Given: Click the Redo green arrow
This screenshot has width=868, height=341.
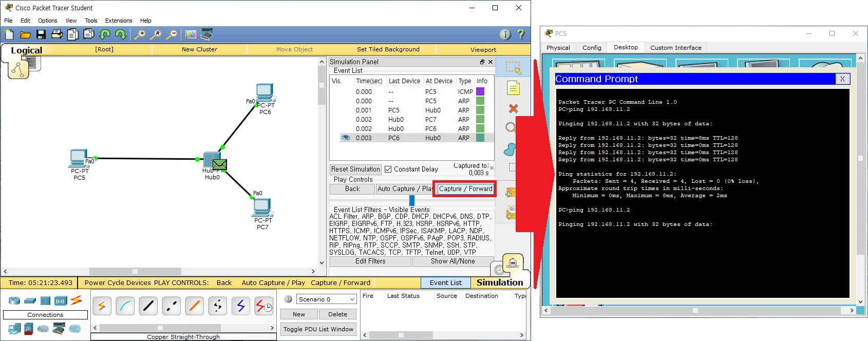Looking at the screenshot, I should [x=121, y=34].
